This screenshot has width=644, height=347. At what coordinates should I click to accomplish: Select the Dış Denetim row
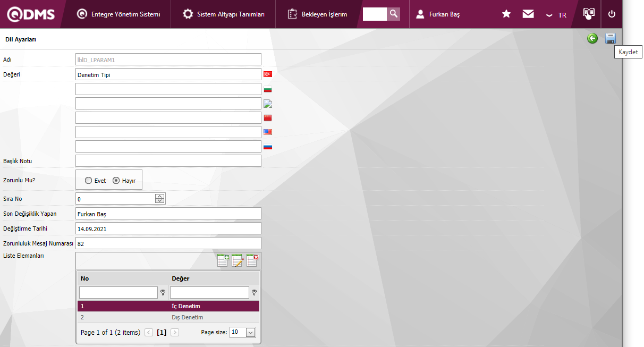click(168, 317)
